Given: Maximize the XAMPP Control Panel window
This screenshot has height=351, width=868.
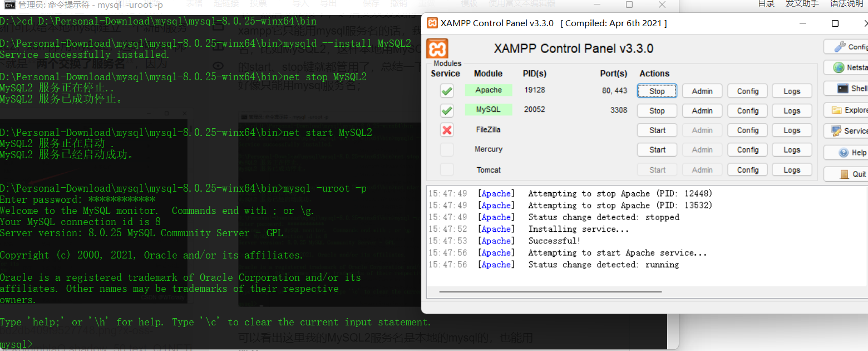Looking at the screenshot, I should tap(835, 23).
